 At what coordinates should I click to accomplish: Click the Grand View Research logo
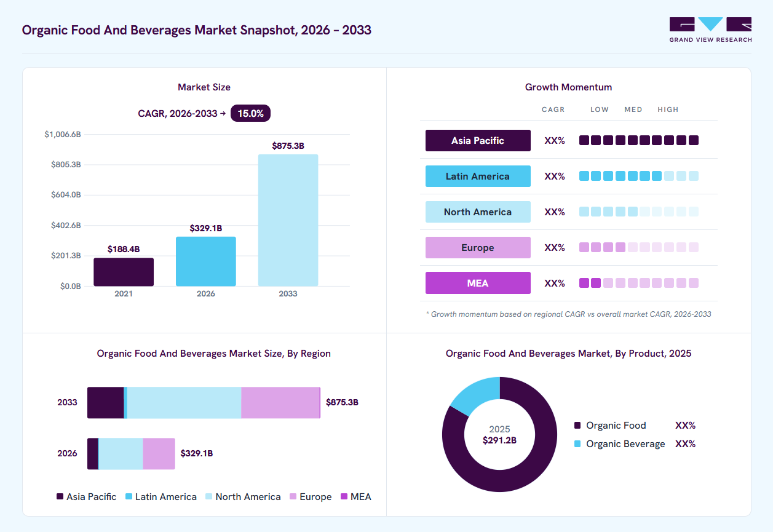(x=710, y=30)
